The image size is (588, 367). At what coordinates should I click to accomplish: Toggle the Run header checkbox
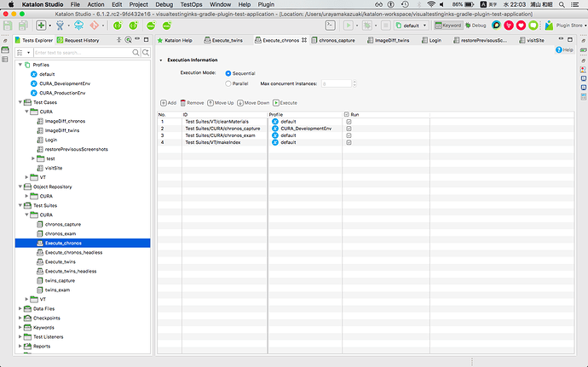pyautogui.click(x=347, y=114)
